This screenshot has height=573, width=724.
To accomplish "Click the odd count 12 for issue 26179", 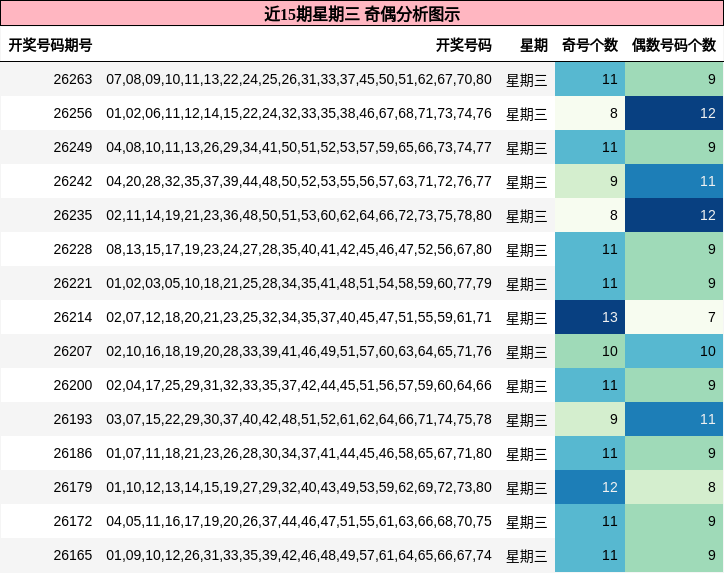I will pos(590,487).
